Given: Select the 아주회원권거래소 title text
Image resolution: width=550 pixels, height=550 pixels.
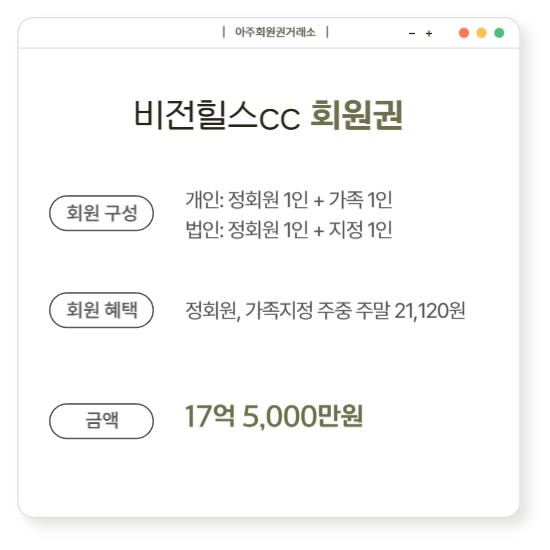Looking at the screenshot, I should [275, 32].
